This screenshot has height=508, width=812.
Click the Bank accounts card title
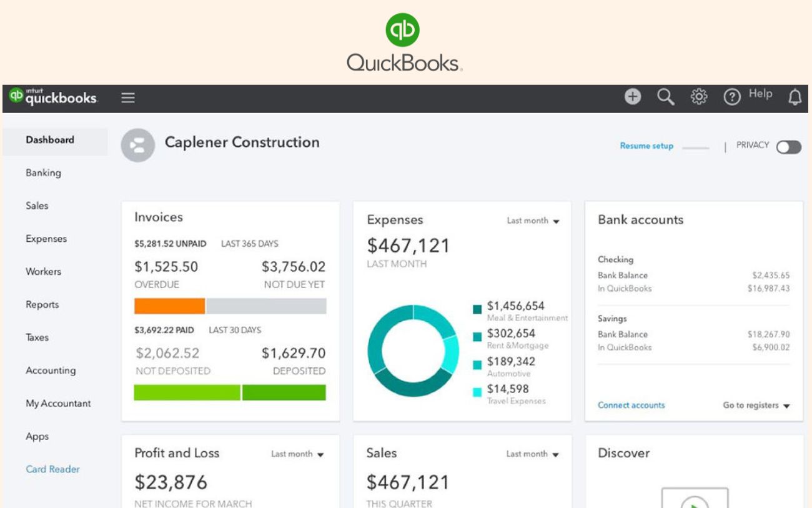point(641,220)
